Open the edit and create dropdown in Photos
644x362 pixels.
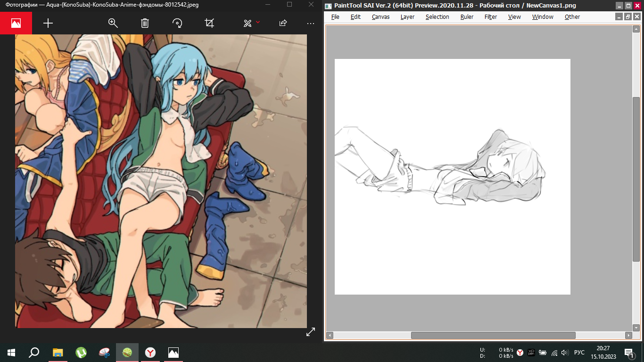251,23
